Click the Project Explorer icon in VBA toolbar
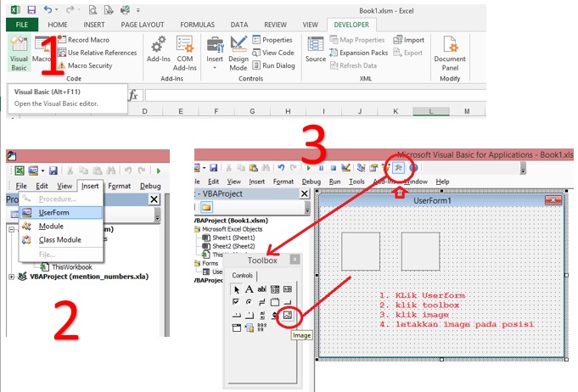The image size is (578, 392). tap(361, 168)
